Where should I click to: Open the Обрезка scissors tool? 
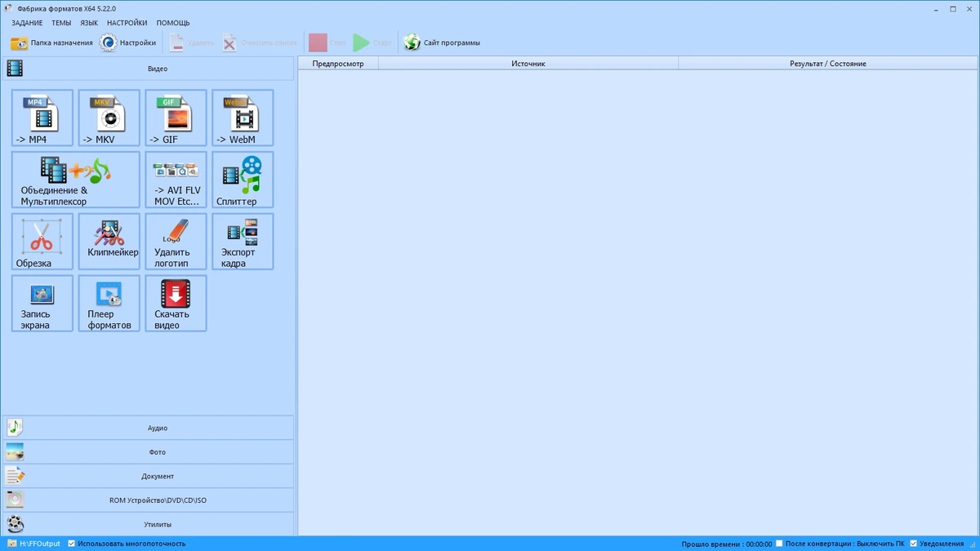pyautogui.click(x=42, y=242)
